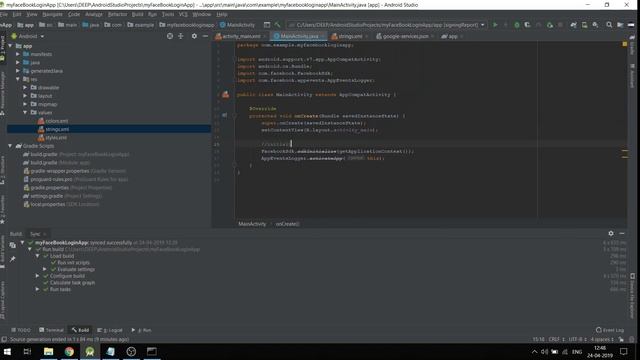Image resolution: width=640 pixels, height=360 pixels.
Task: Click the Android Studio taskbar icon
Action: point(90,351)
